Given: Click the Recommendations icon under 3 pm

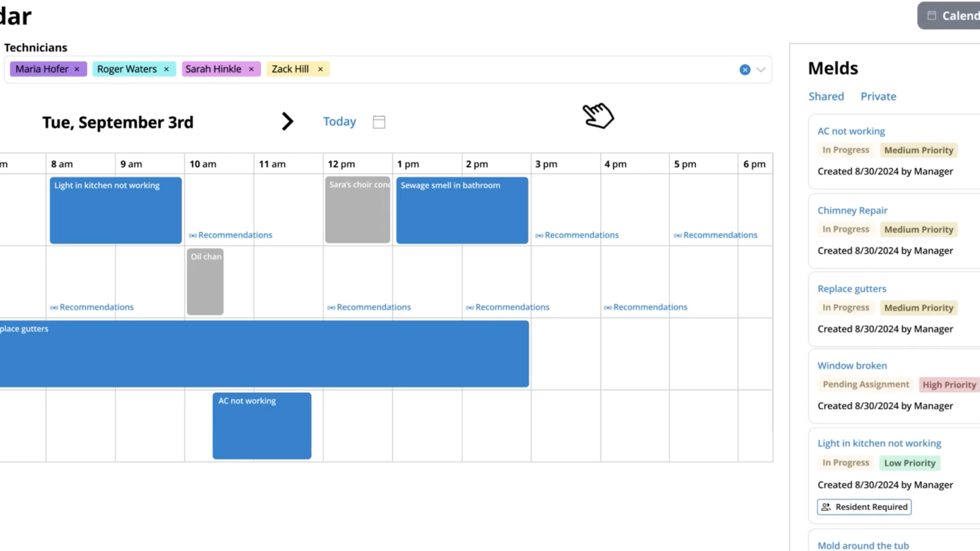Looking at the screenshot, I should (539, 235).
